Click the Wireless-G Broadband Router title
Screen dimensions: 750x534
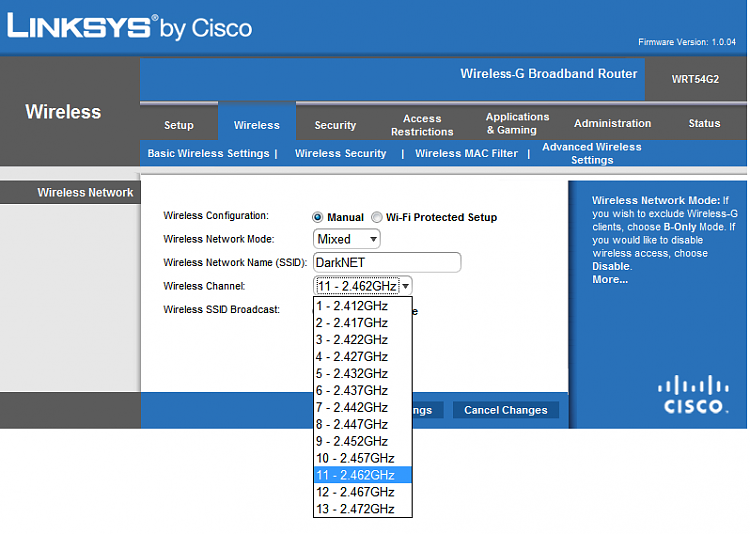pyautogui.click(x=549, y=74)
